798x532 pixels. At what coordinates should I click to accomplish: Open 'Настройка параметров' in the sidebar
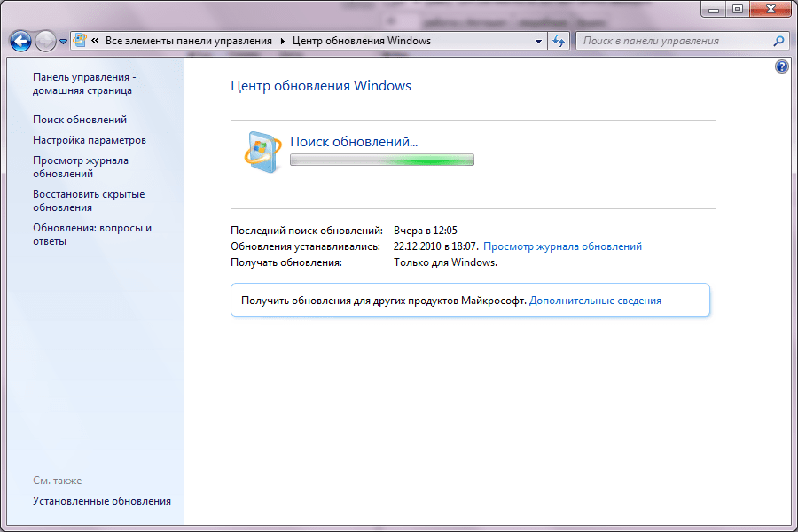pos(90,140)
